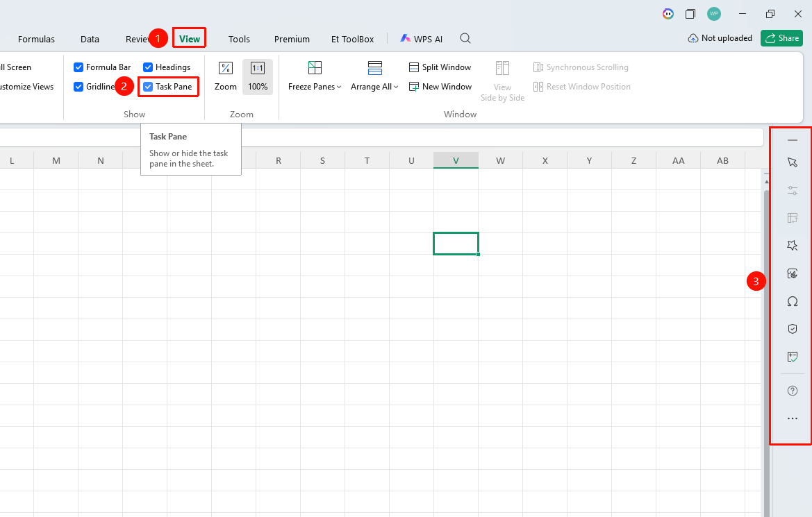Uncheck the Headings checkbox
Viewport: 812px width, 517px height.
pos(148,67)
